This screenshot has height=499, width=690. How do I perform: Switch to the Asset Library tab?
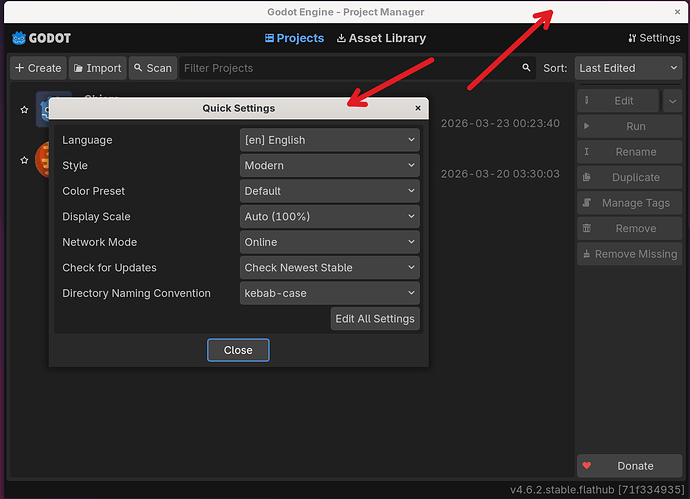382,38
